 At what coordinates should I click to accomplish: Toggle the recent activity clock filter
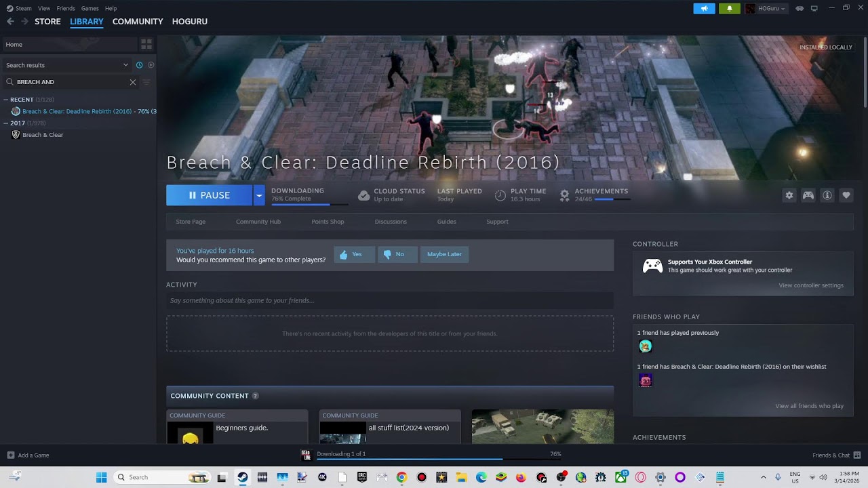(140, 65)
